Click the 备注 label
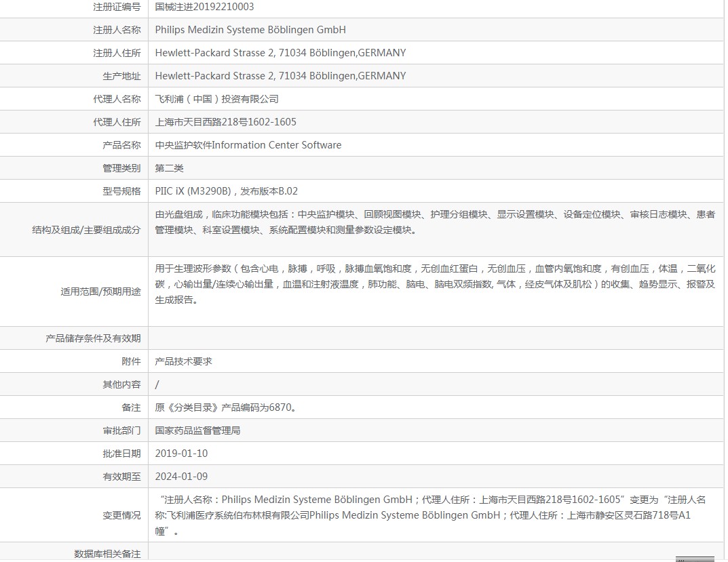 131,408
